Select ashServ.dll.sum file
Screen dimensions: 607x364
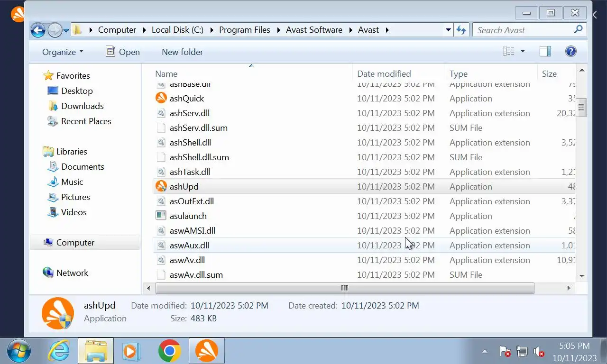[x=199, y=127]
